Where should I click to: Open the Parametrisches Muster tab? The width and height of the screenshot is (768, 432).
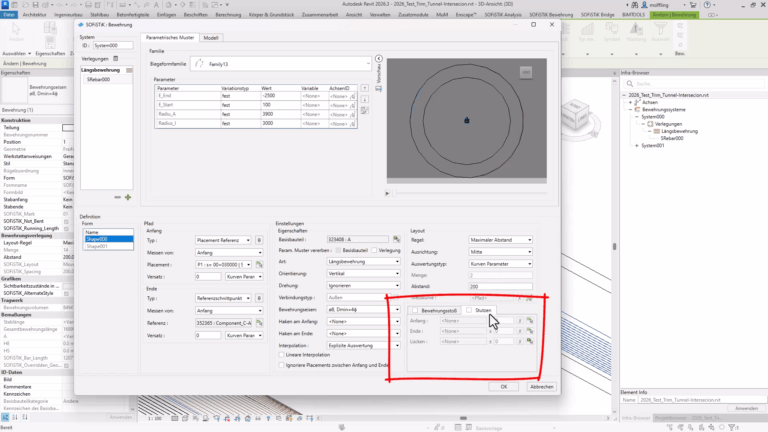click(x=170, y=37)
